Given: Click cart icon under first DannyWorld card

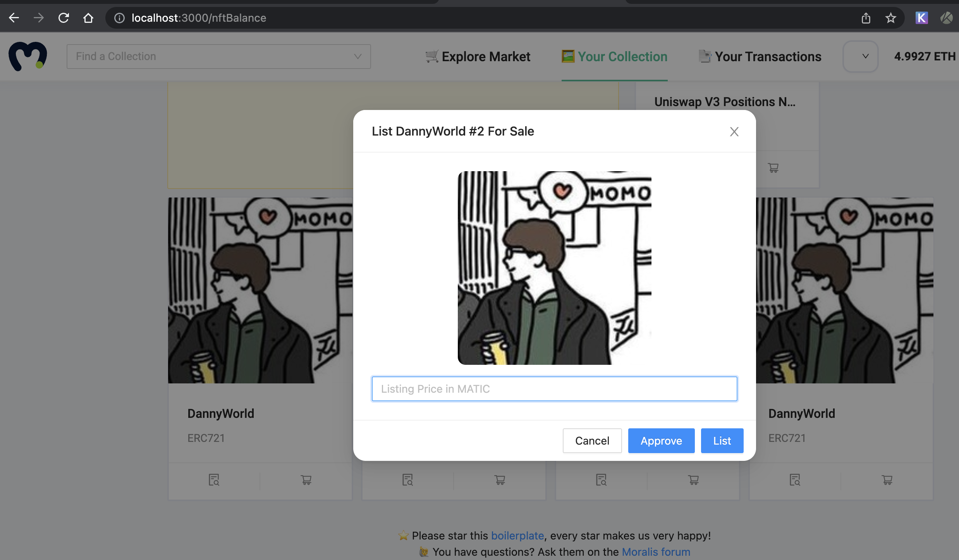Looking at the screenshot, I should [306, 480].
